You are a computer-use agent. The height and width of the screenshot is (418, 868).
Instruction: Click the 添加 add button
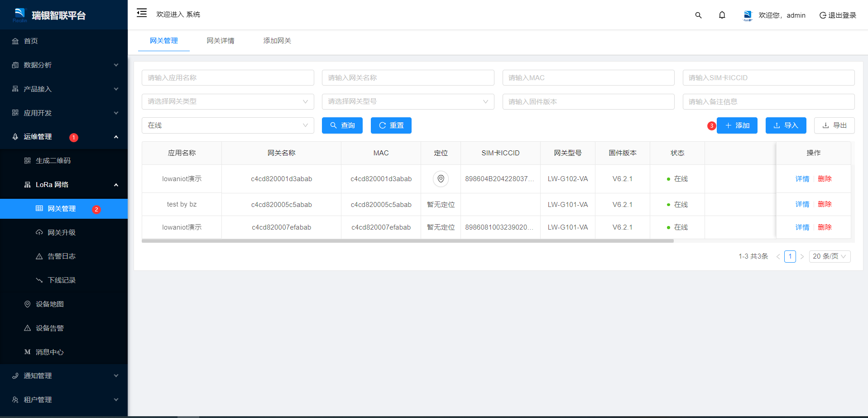click(737, 125)
